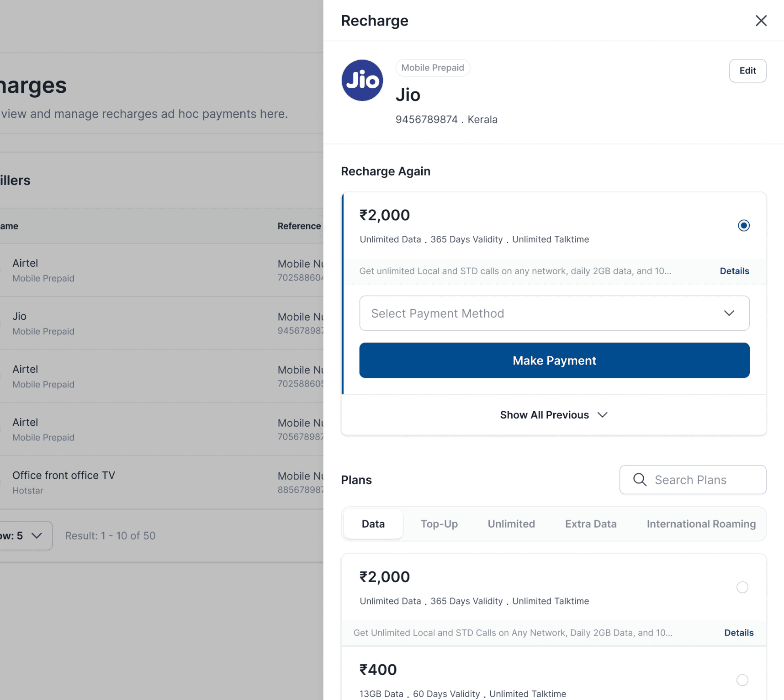The width and height of the screenshot is (784, 700).
Task: Click Edit next to the Jio header
Action: pyautogui.click(x=747, y=71)
